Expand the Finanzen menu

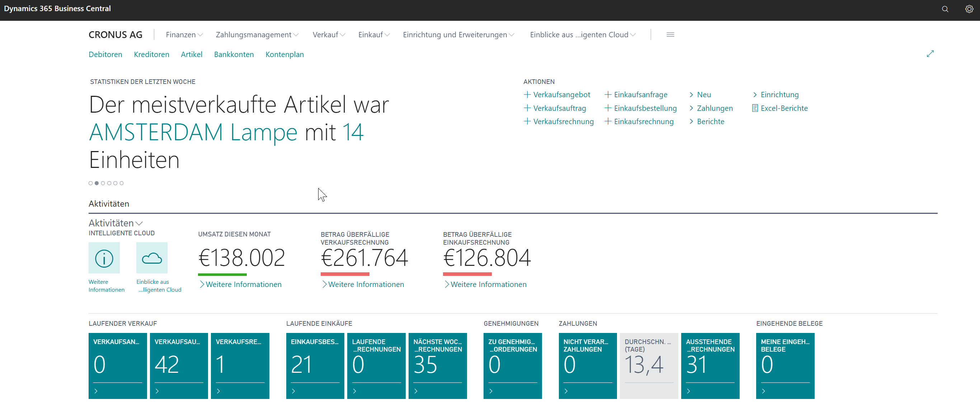(x=184, y=35)
